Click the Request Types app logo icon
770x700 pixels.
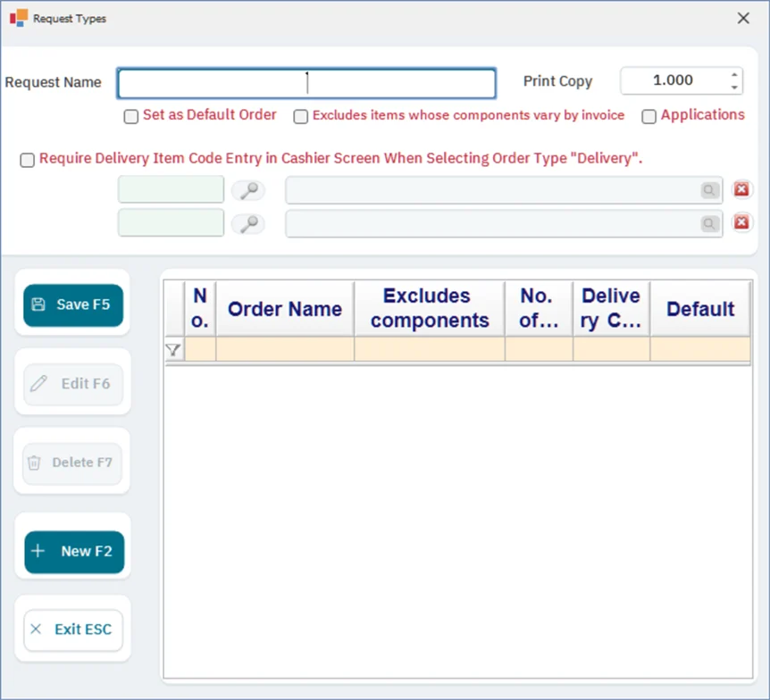(x=19, y=18)
